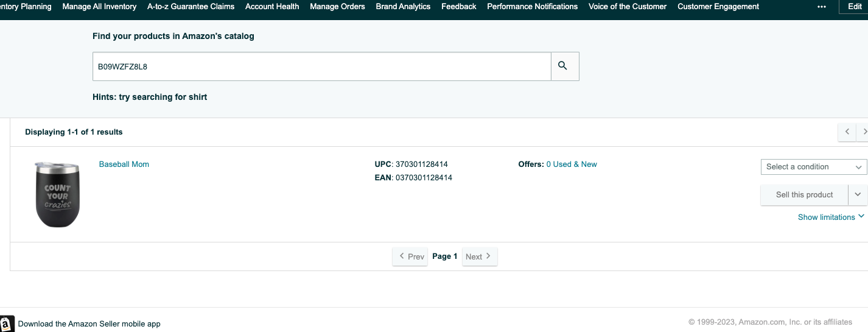Open 0 Used & New offers link
This screenshot has height=332, width=868.
click(x=572, y=164)
